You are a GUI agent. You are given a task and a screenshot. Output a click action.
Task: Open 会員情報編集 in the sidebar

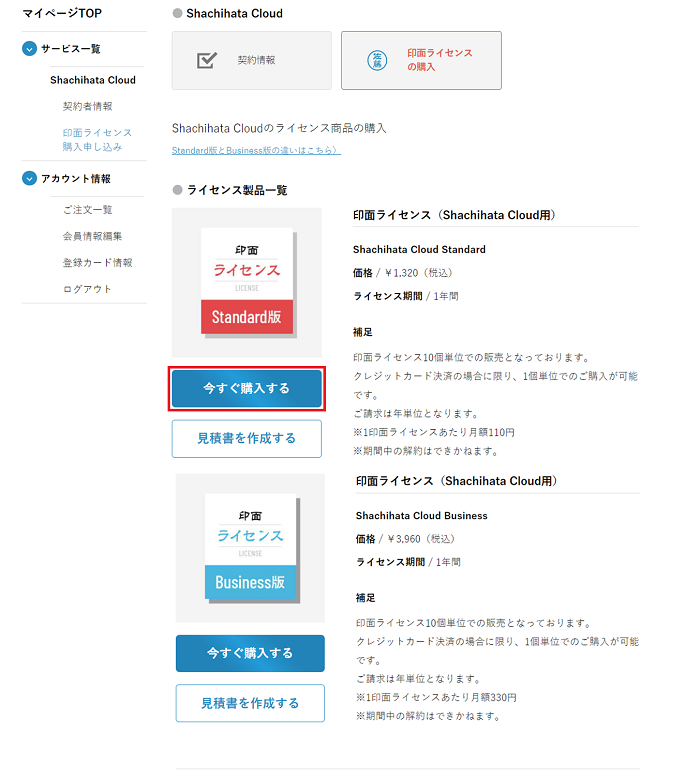pyautogui.click(x=92, y=236)
